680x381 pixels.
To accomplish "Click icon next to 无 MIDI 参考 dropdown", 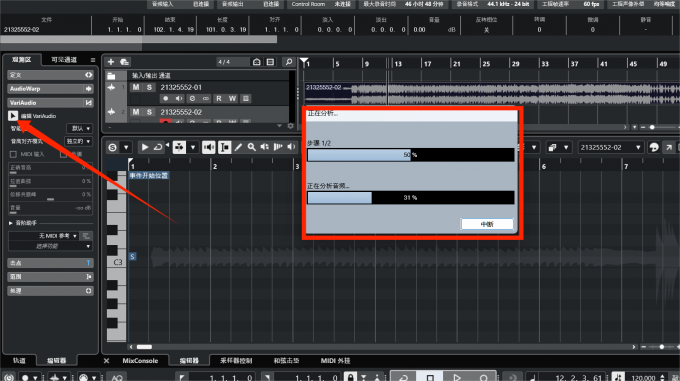I will [86, 236].
